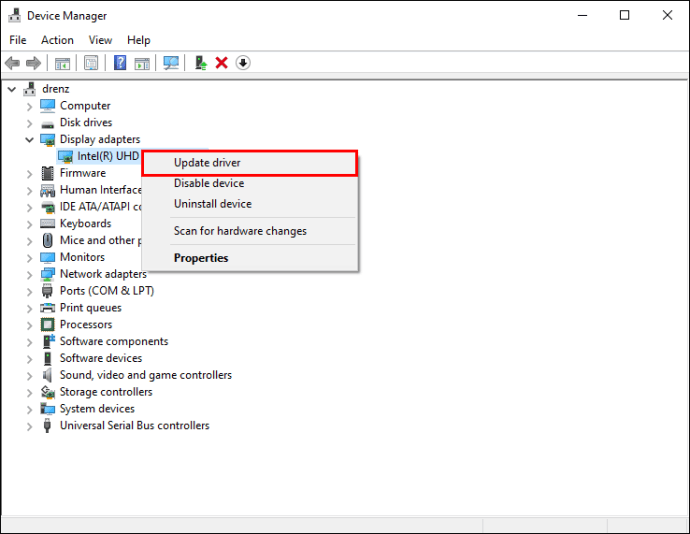The image size is (690, 534).
Task: Select the Software devices tree label
Action: pyautogui.click(x=101, y=358)
